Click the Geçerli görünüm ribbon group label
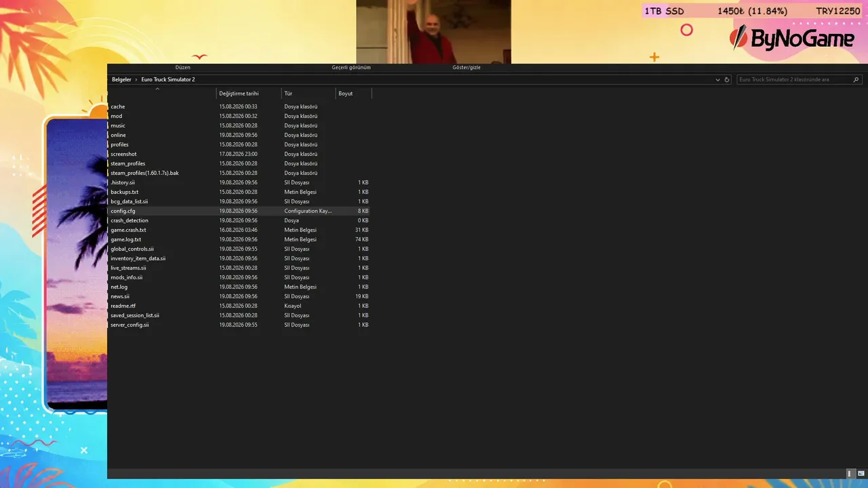The height and width of the screenshot is (488, 868). [x=351, y=68]
